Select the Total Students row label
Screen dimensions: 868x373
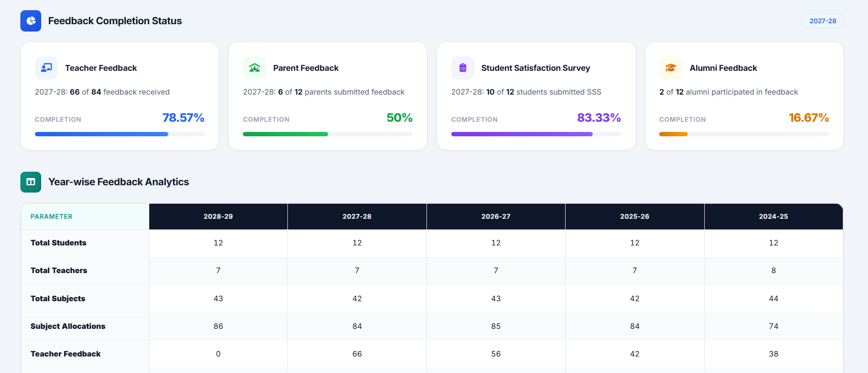pos(59,243)
